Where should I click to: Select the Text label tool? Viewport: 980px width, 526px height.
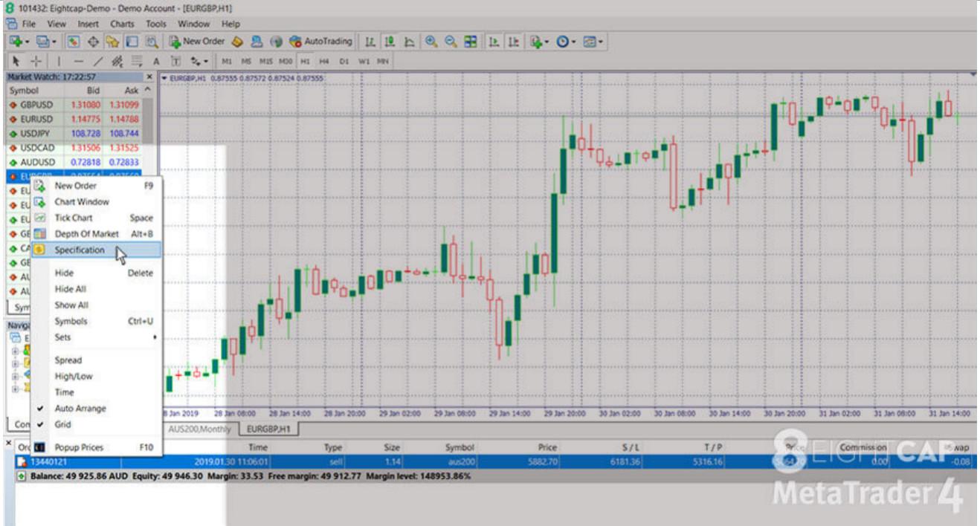coord(156,62)
